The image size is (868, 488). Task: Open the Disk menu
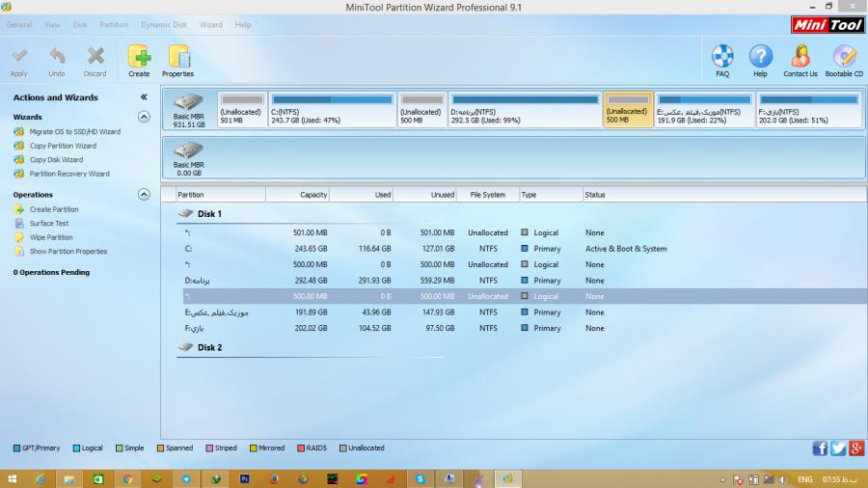tap(80, 25)
